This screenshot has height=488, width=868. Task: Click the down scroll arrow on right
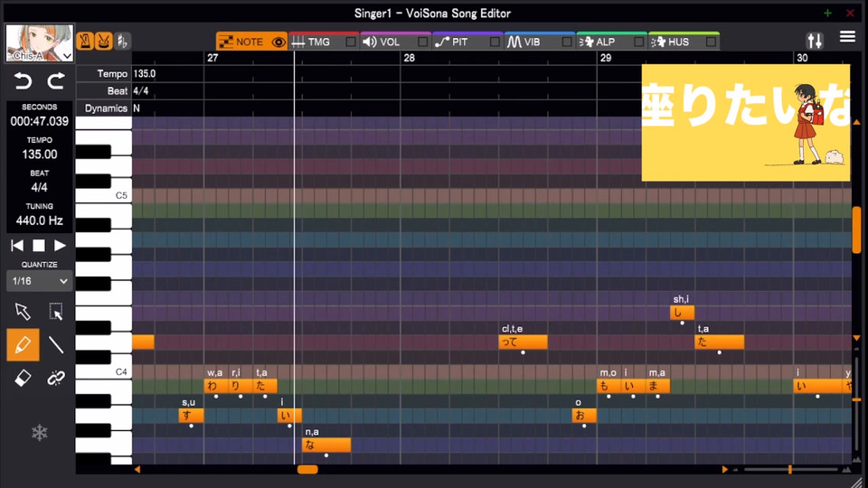point(856,337)
